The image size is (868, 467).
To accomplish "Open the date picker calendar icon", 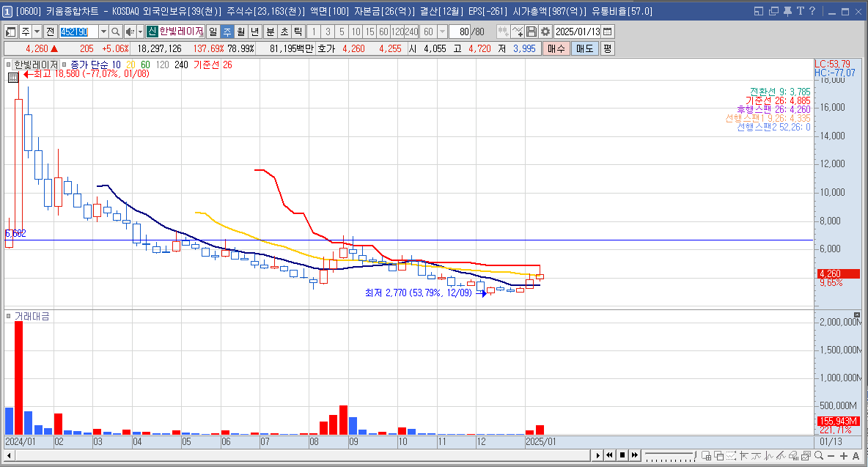I will point(607,32).
